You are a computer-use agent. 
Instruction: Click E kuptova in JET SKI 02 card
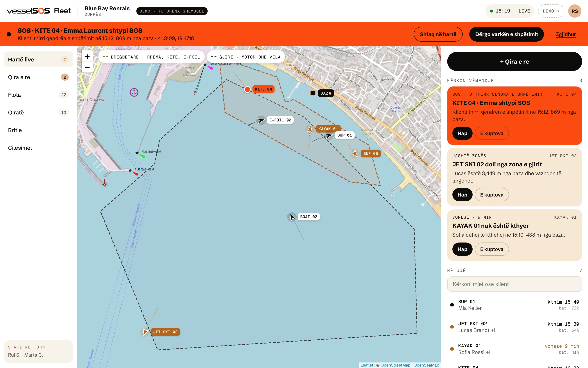coord(492,195)
